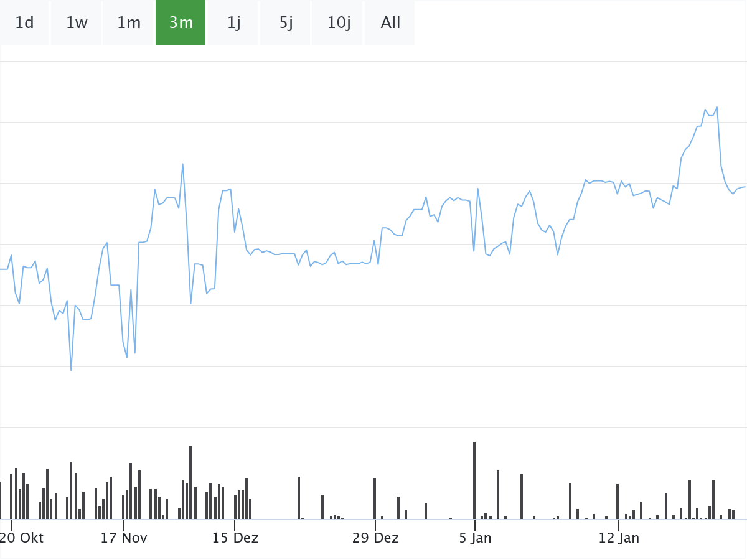Select the 12 Jan date label

[619, 538]
